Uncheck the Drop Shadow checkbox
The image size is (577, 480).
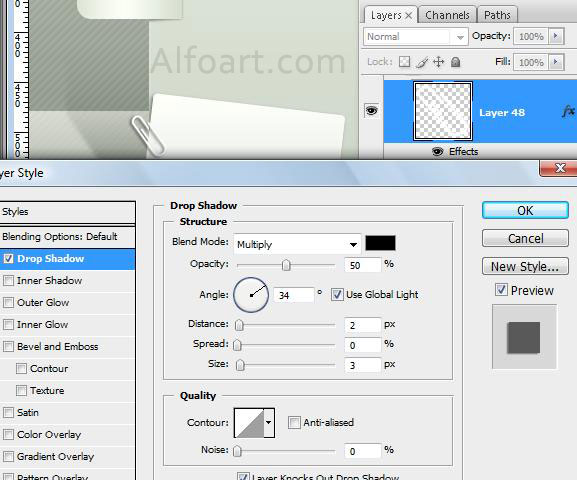[x=8, y=259]
